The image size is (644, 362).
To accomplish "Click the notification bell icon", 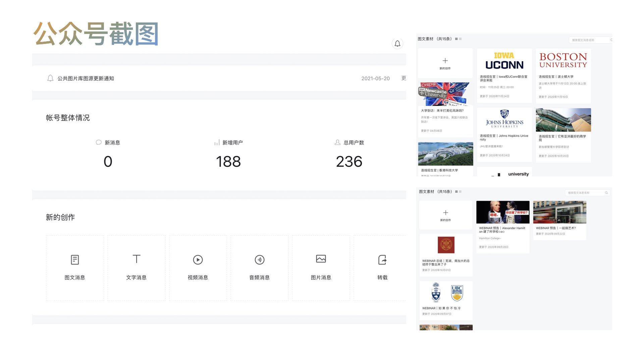I will (397, 44).
